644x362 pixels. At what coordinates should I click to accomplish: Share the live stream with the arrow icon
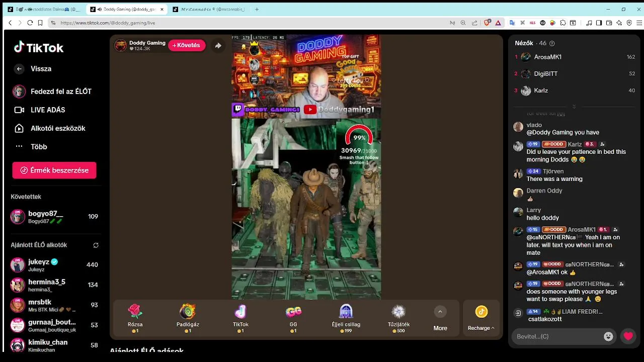click(218, 45)
